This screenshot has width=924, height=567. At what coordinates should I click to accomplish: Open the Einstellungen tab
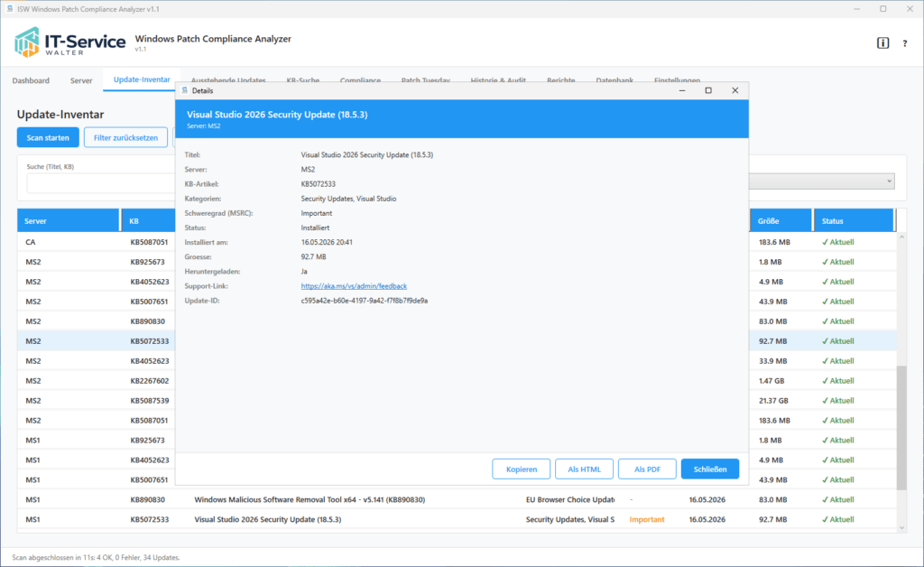pyautogui.click(x=677, y=80)
